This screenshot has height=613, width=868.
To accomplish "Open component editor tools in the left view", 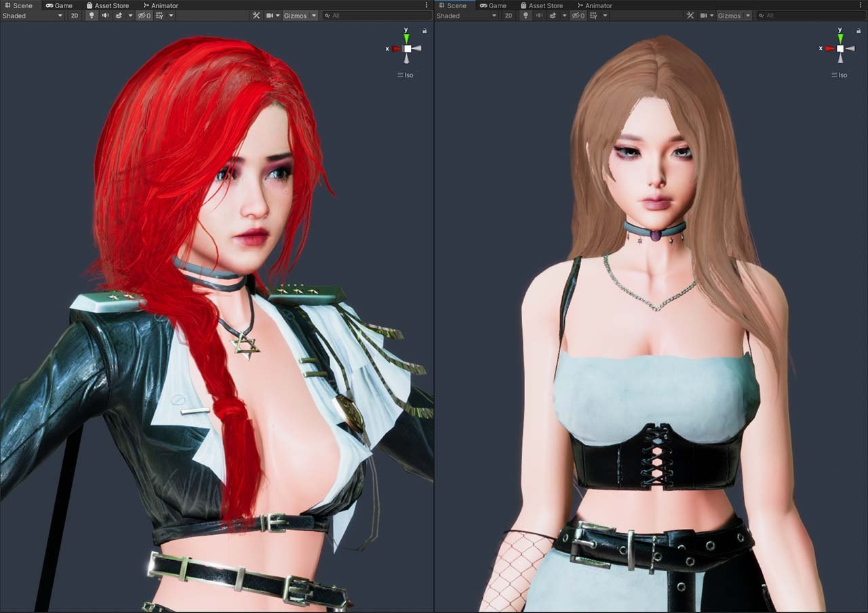I will (x=256, y=16).
